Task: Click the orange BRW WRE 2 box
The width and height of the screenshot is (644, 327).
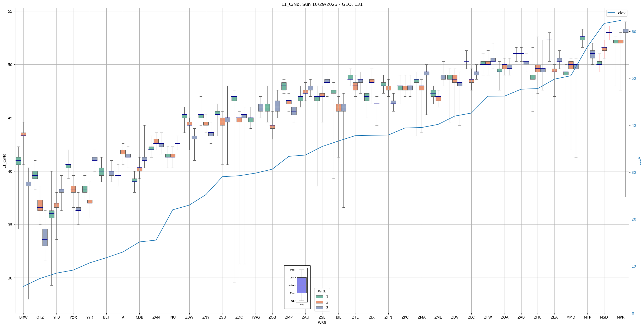Action: [23, 134]
